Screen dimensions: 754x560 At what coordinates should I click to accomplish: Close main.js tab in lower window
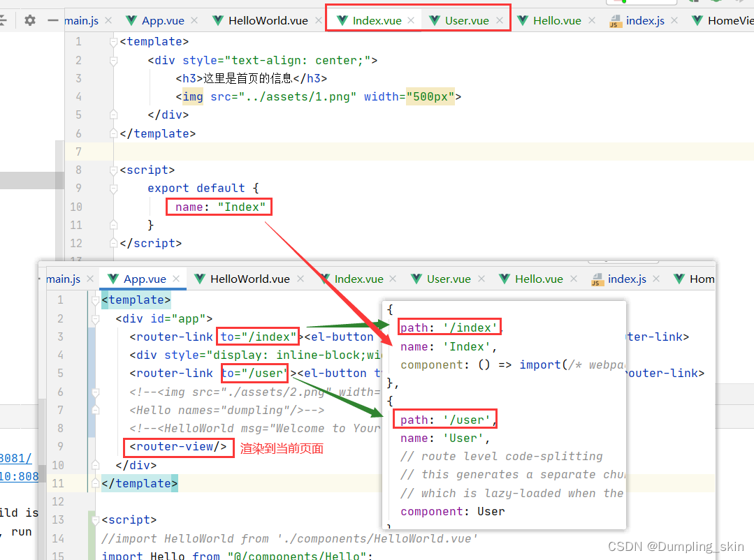tap(90, 279)
